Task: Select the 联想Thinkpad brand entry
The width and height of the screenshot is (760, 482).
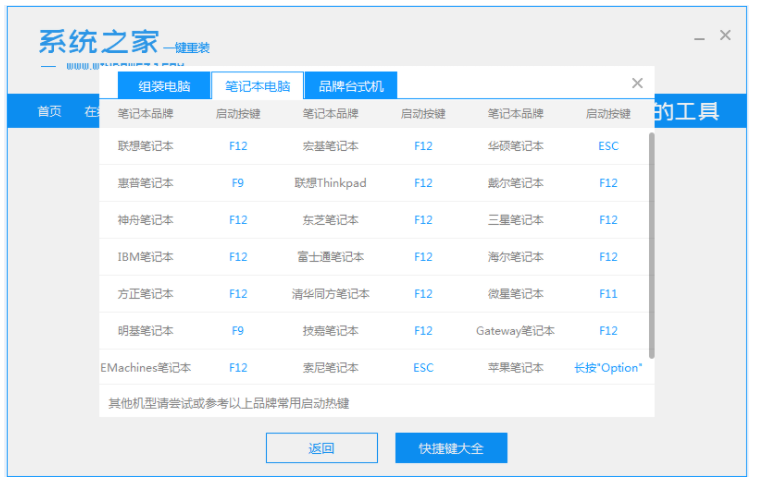Action: [x=330, y=183]
